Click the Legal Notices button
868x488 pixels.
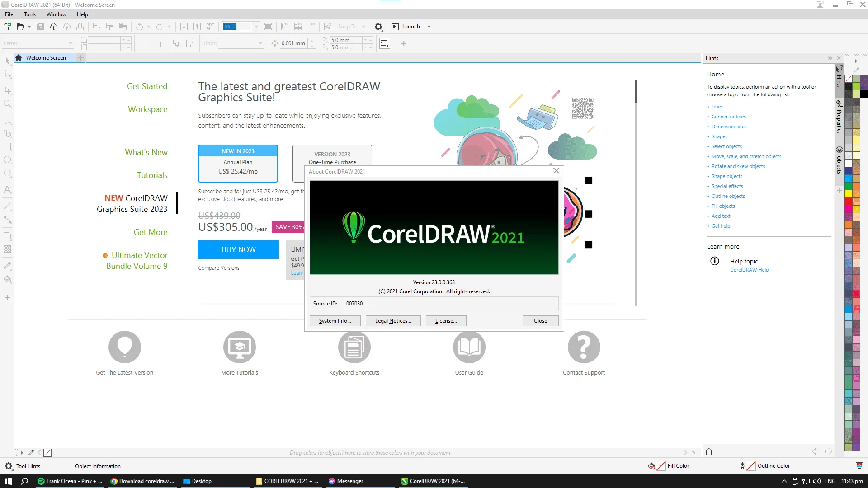(x=393, y=321)
